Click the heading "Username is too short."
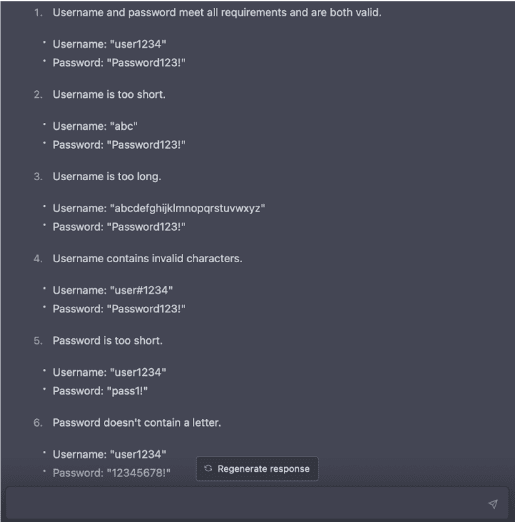 tap(109, 94)
